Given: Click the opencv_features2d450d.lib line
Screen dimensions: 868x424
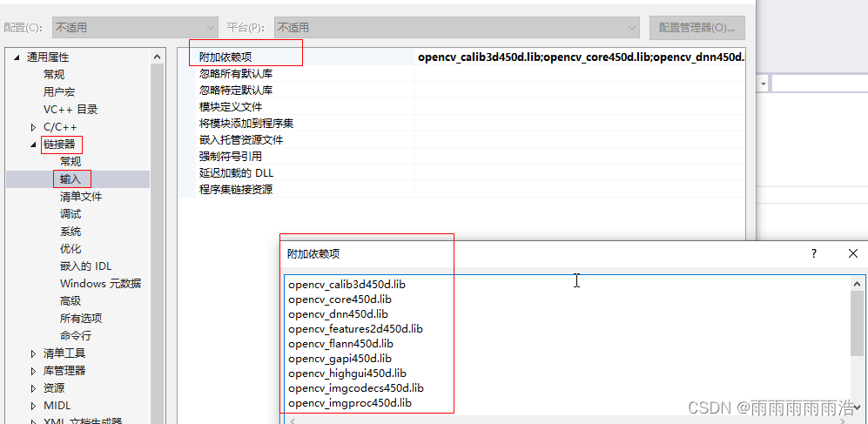Looking at the screenshot, I should point(355,329).
